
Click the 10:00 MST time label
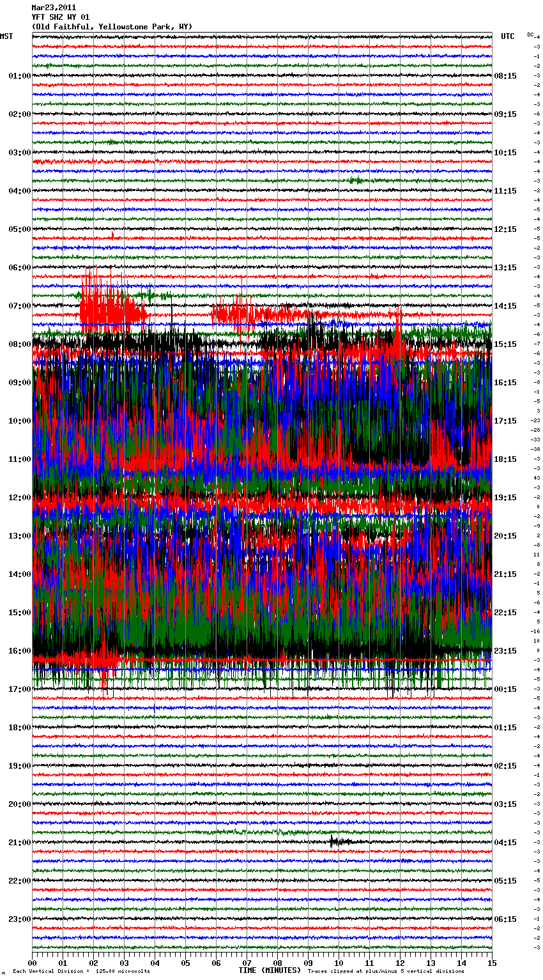[20, 421]
